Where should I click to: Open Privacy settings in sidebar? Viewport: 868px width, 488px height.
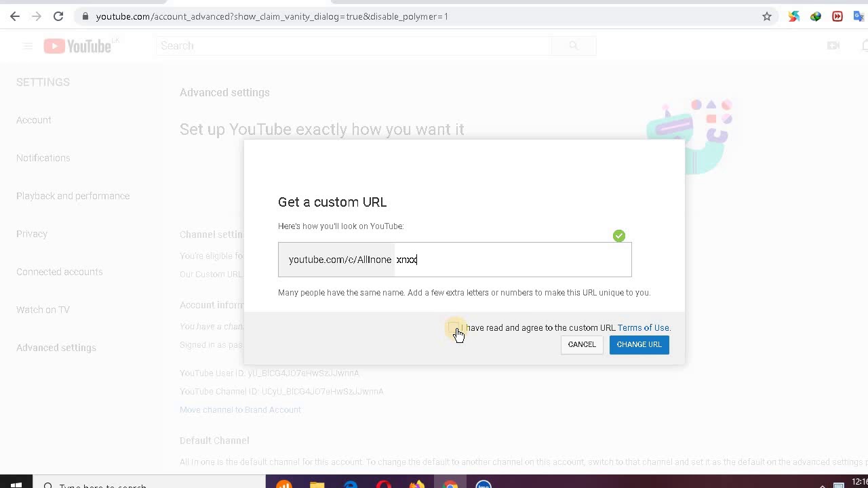coord(32,234)
